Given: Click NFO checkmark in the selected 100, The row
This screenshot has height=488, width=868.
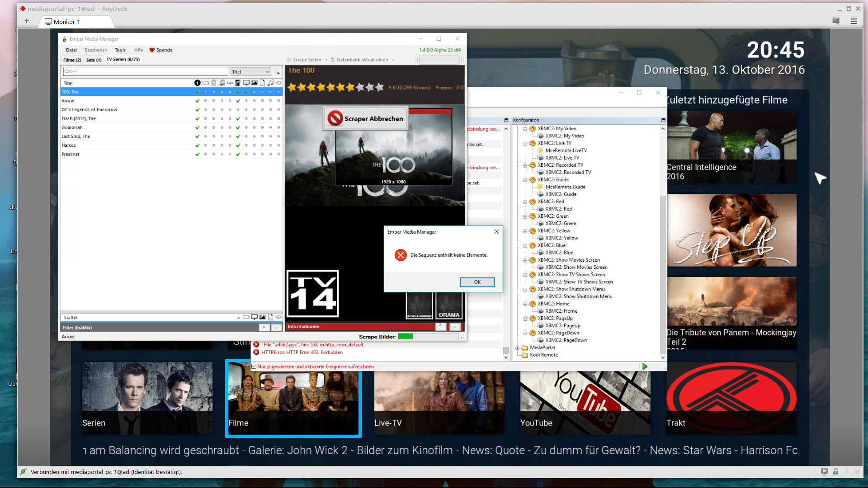Looking at the screenshot, I should tap(197, 92).
